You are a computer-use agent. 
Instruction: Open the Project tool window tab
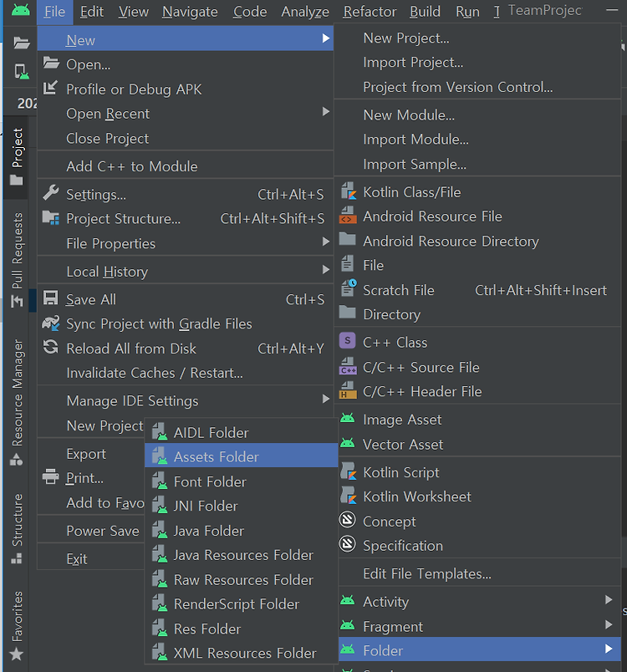point(18,156)
